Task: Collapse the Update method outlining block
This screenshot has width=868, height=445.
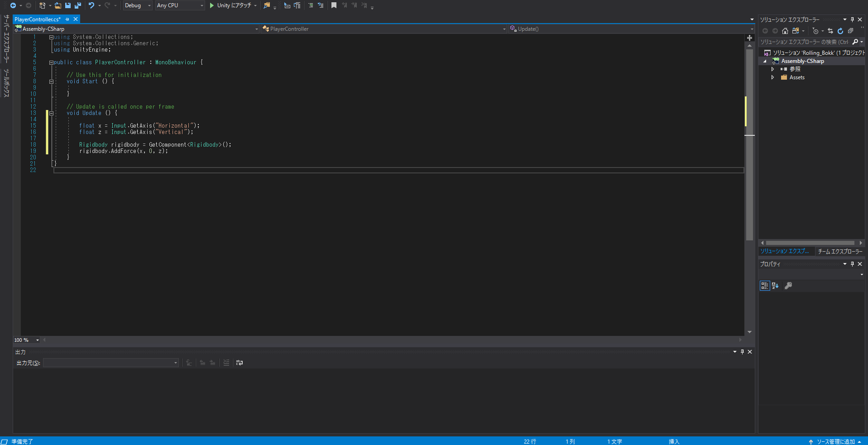Action: [x=51, y=113]
